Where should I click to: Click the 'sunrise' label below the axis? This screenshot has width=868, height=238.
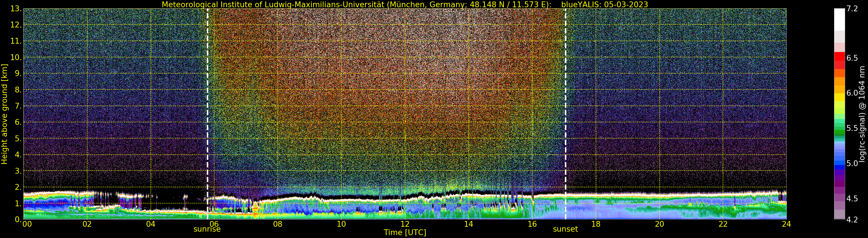(x=207, y=229)
